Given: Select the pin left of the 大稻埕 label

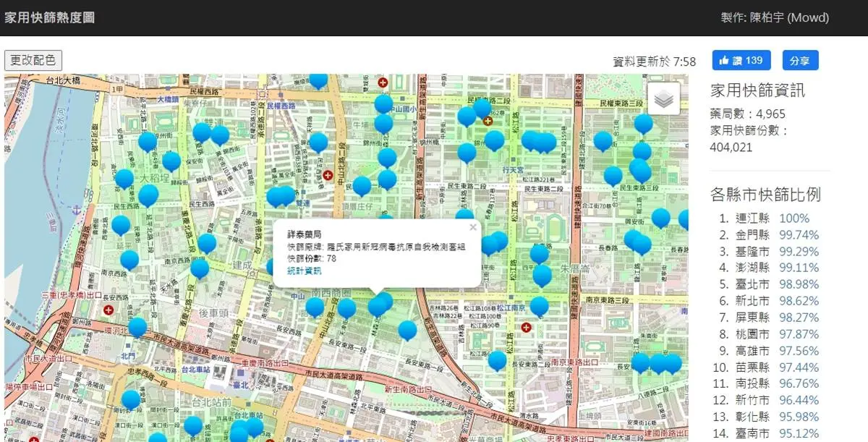Looking at the screenshot, I should 124,179.
